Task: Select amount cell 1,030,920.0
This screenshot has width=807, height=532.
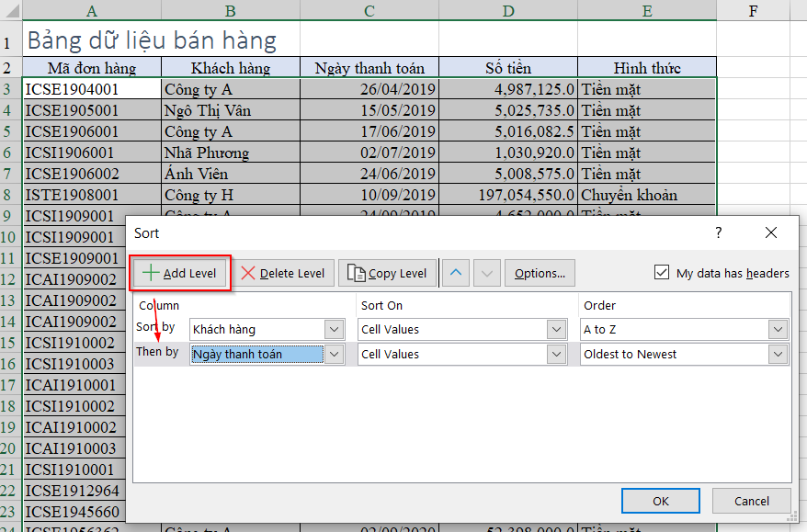Action: tap(508, 153)
